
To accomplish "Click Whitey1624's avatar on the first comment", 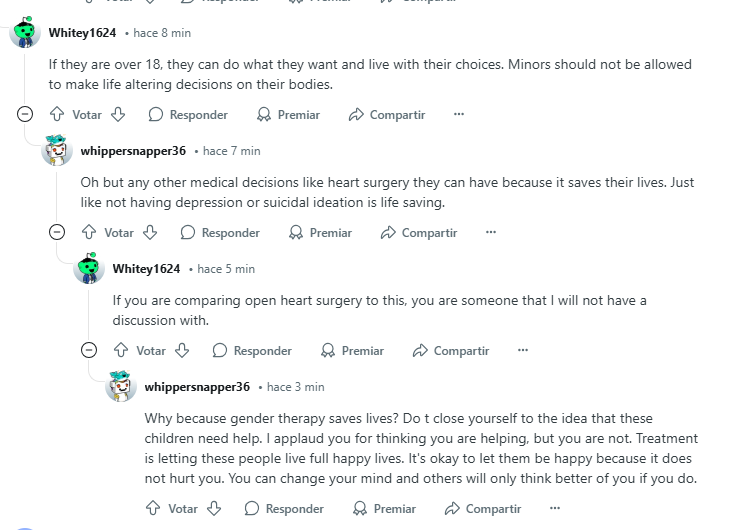I will coord(25,32).
